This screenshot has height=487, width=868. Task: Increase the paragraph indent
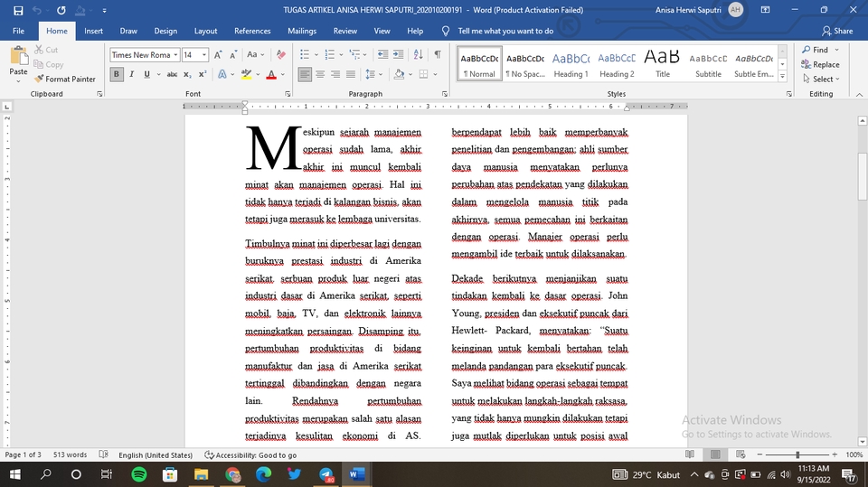(x=397, y=55)
